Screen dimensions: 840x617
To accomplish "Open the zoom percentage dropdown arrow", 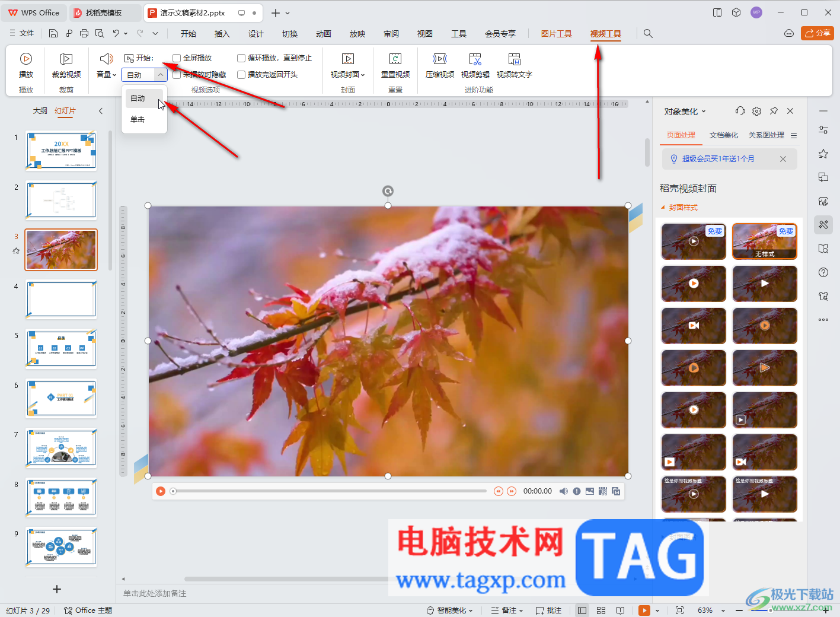I will coord(723,610).
